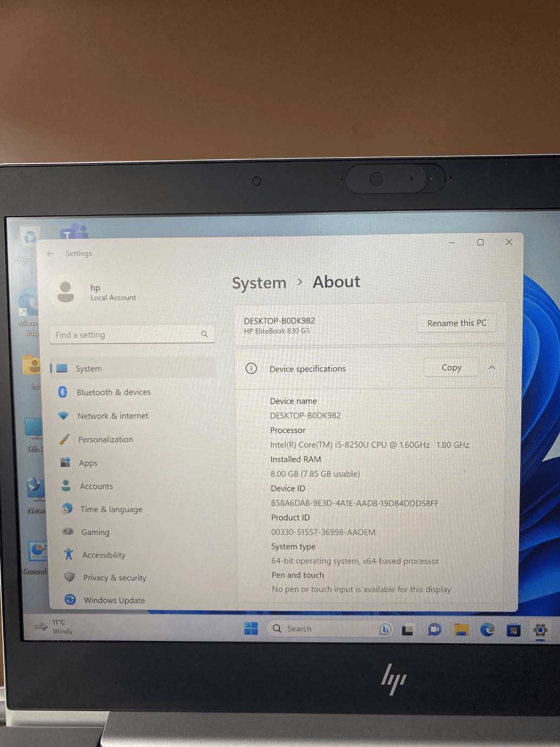The image size is (560, 747).
Task: Click the Windows Update sync icon
Action: click(x=70, y=599)
